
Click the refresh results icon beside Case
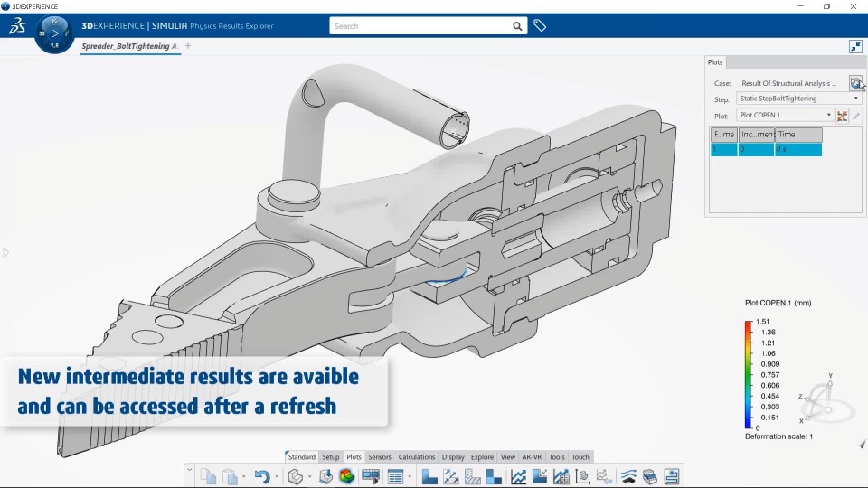pyautogui.click(x=855, y=83)
